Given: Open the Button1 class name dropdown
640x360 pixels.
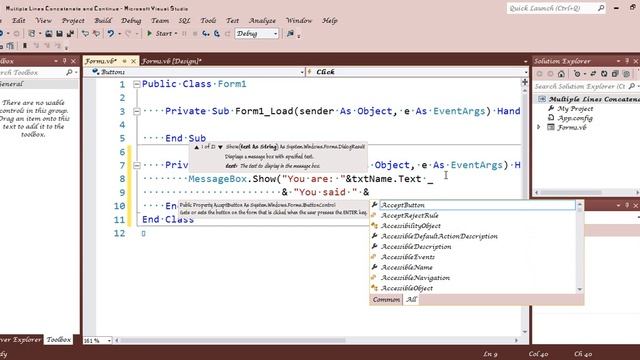Looking at the screenshot, I should pyautogui.click(x=302, y=72).
